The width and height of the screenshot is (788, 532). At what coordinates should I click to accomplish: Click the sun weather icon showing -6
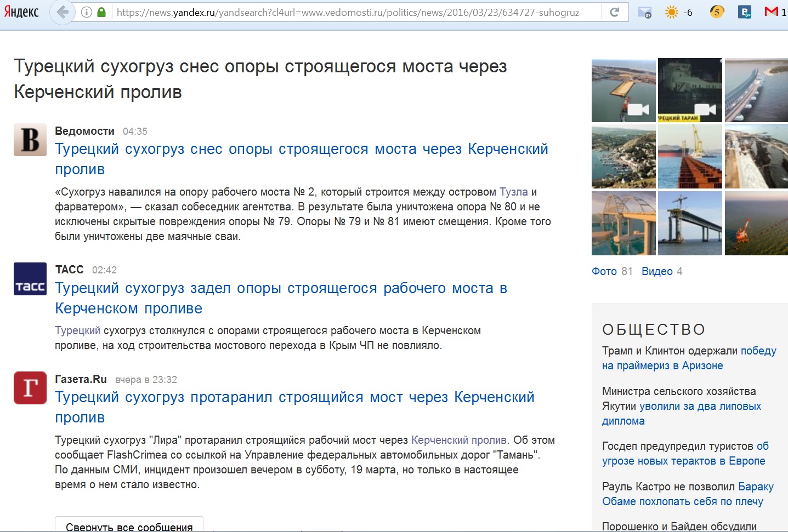tap(678, 12)
